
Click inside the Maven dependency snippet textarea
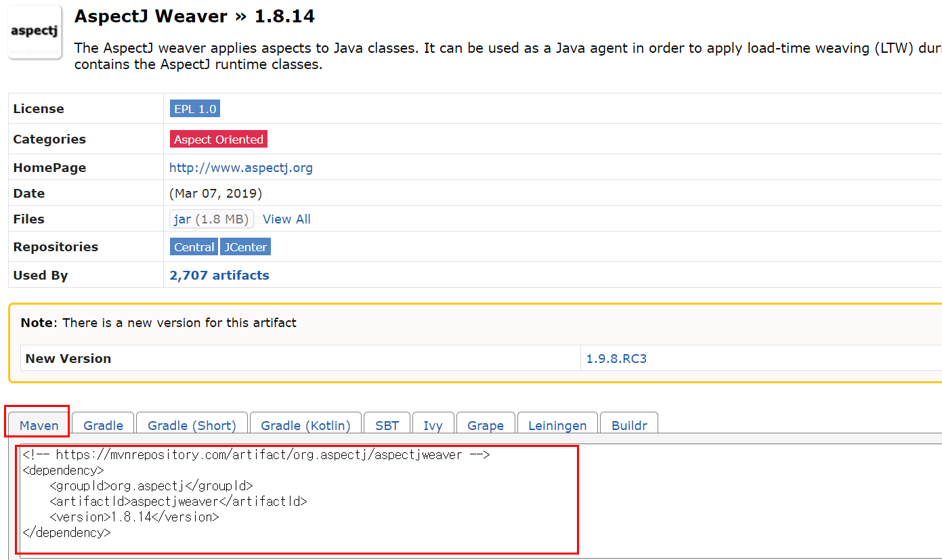tap(481, 501)
